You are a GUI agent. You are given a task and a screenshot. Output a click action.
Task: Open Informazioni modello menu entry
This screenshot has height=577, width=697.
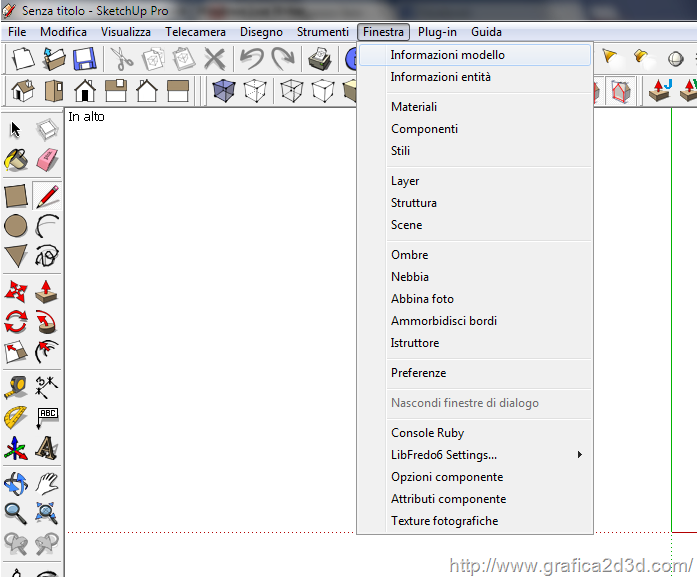pos(447,55)
